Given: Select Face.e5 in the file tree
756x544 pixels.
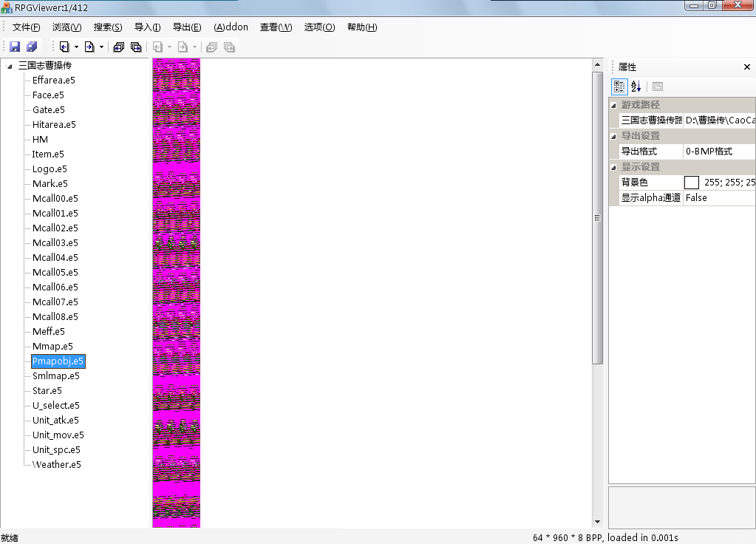Looking at the screenshot, I should point(48,95).
